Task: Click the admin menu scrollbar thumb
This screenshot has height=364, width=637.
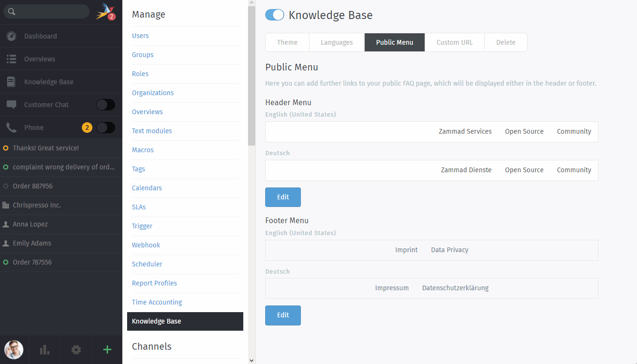Action: click(x=252, y=76)
